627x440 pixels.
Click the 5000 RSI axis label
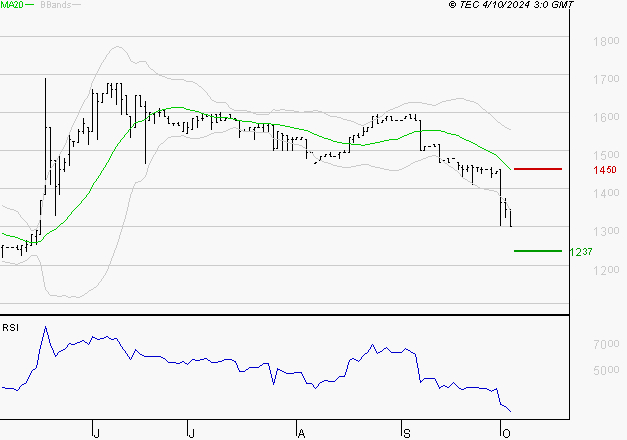[606, 370]
